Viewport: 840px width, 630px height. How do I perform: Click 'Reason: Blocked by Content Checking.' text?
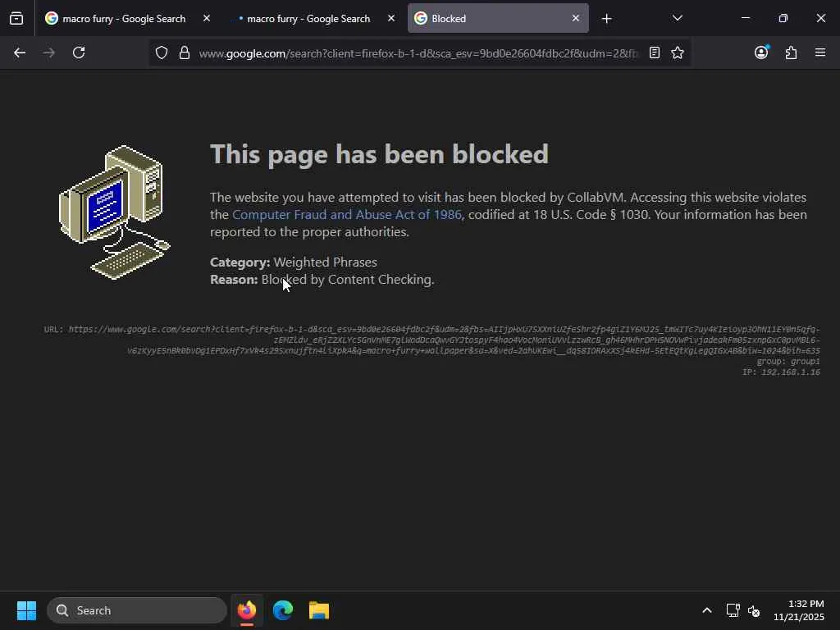click(322, 280)
